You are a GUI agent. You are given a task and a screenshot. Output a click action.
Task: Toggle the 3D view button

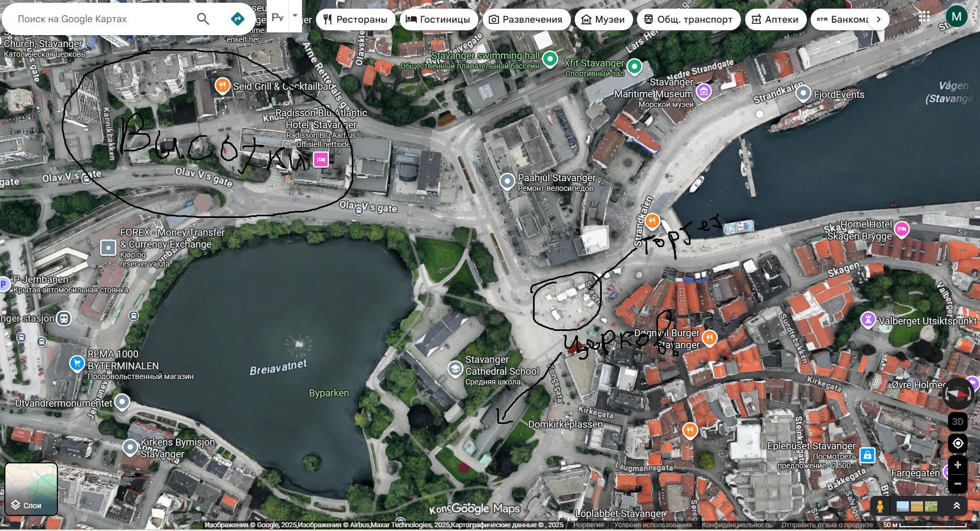pyautogui.click(x=958, y=422)
